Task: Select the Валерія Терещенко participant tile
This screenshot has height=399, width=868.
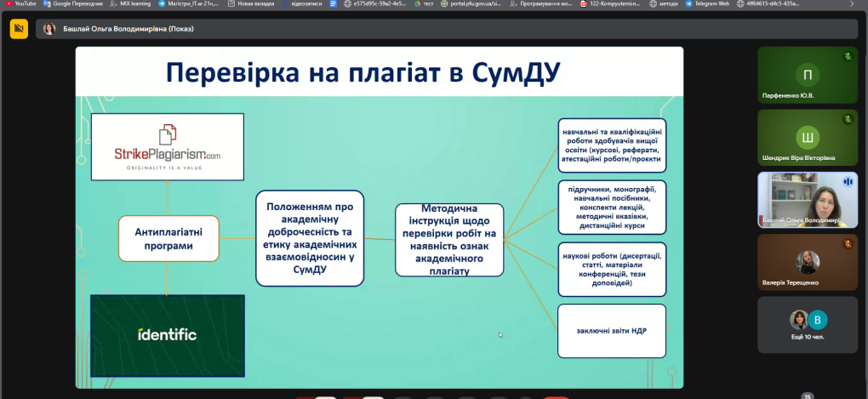Action: (x=807, y=263)
